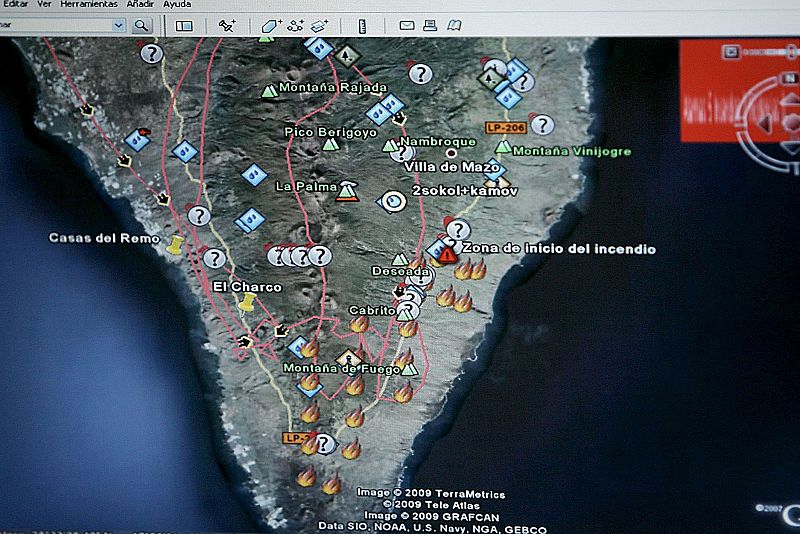Click the Villa de Mazo town dot

pyautogui.click(x=451, y=153)
